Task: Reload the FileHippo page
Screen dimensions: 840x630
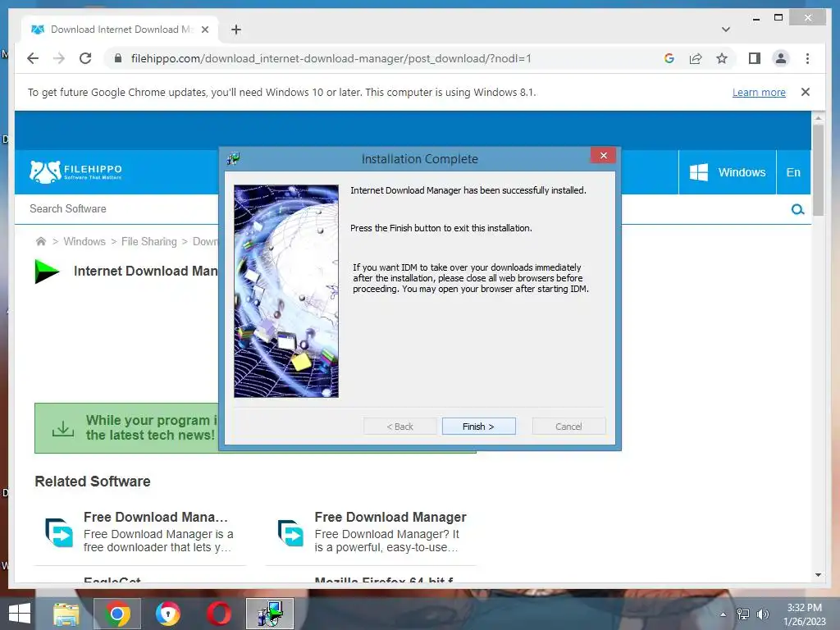Action: pyautogui.click(x=85, y=58)
